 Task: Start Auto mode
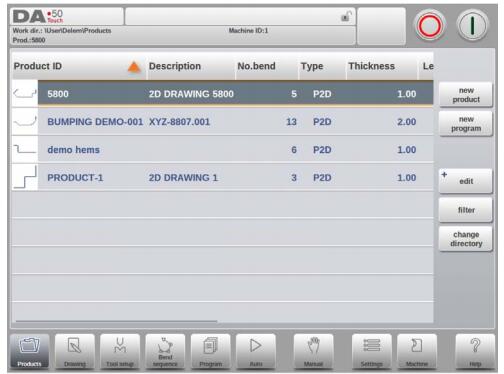256,352
